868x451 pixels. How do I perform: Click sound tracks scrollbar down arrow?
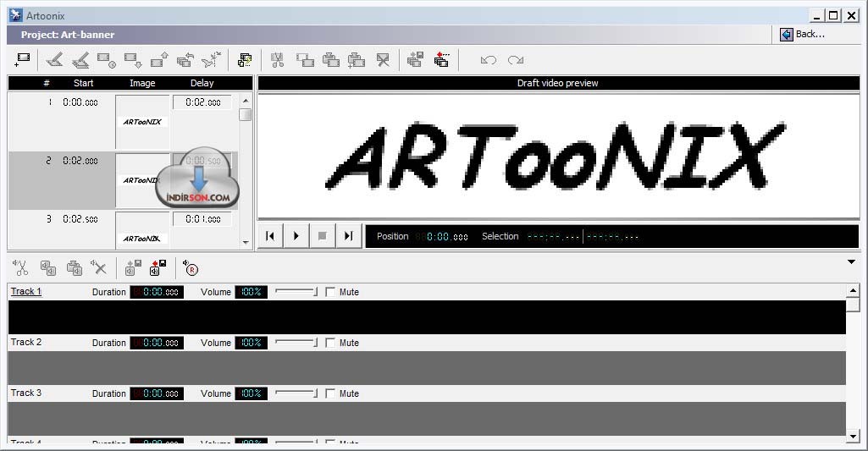[x=853, y=437]
